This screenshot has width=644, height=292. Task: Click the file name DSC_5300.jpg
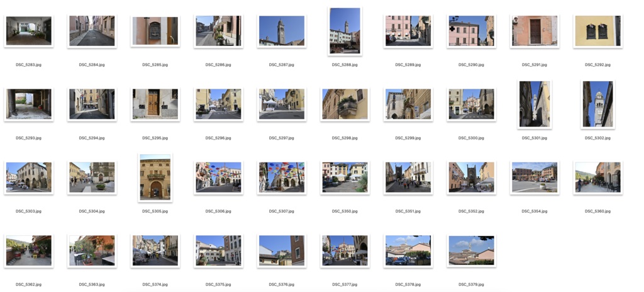(472, 138)
